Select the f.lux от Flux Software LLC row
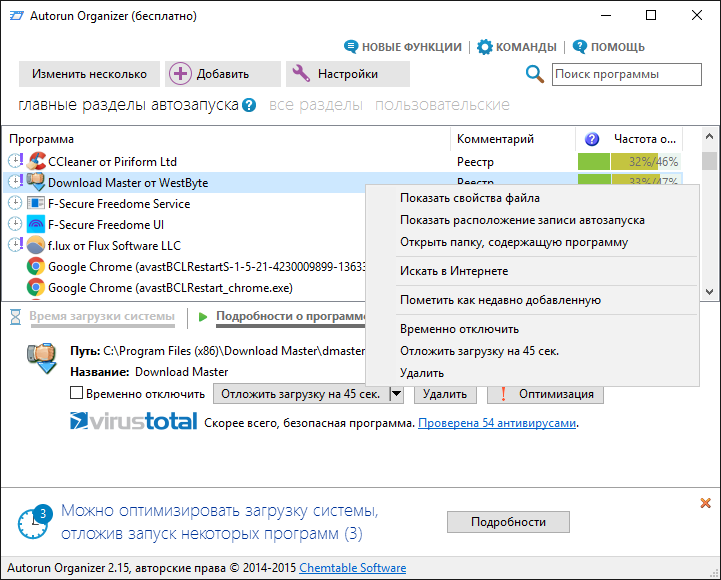The height and width of the screenshot is (580, 721). point(184,245)
